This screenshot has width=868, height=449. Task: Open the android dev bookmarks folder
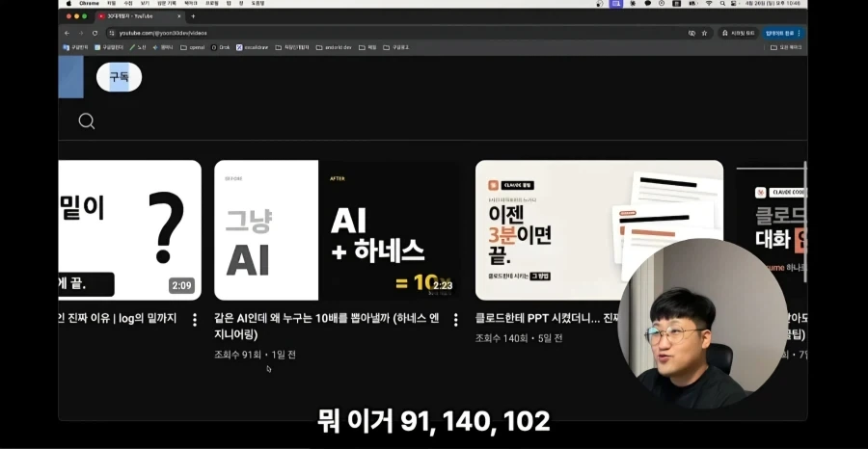pos(334,47)
